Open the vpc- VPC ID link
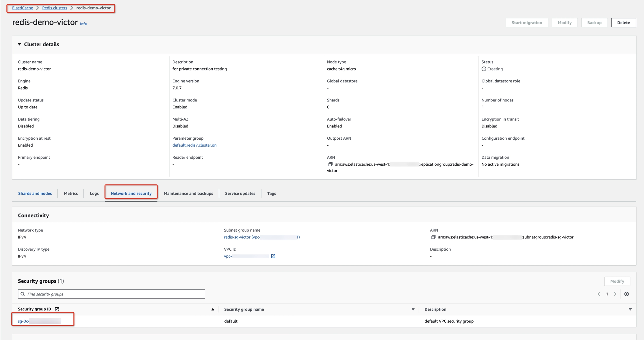The image size is (644, 340). coord(247,256)
